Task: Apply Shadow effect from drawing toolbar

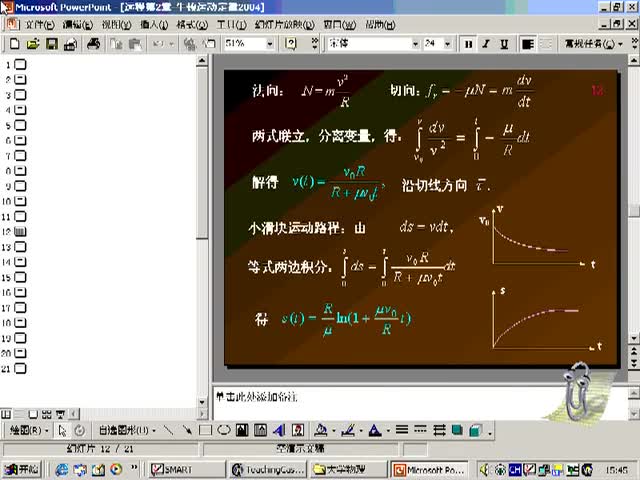Action: 457,430
